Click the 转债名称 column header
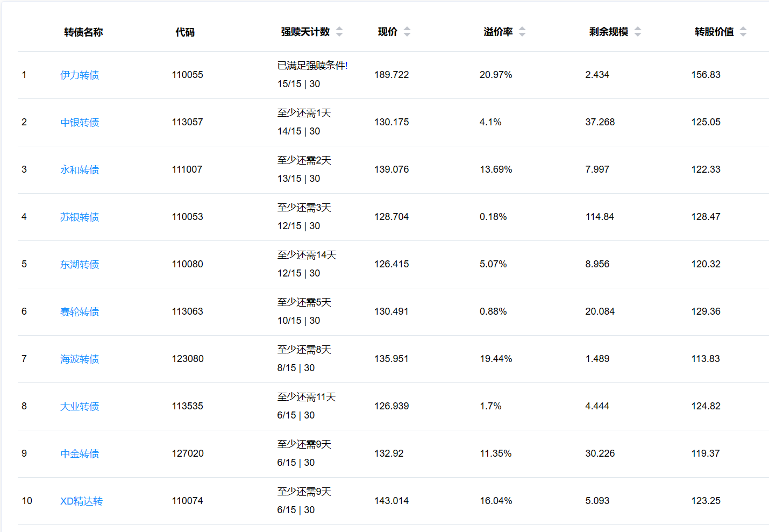This screenshot has width=769, height=532. coord(83,32)
